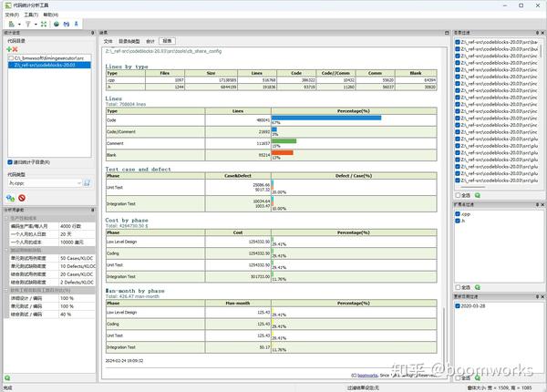The image size is (547, 392).
Task: Open the dropdown arrow beside the funnel icon
Action: (36, 25)
